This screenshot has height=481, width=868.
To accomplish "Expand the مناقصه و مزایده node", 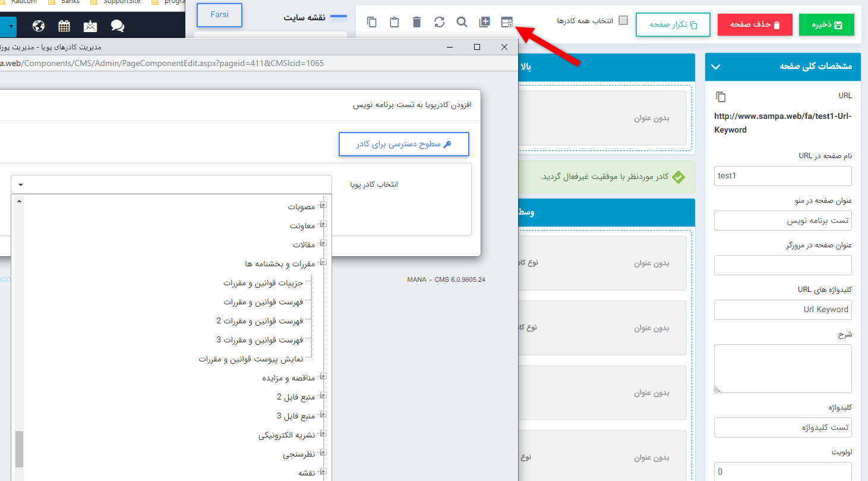I will click(324, 377).
